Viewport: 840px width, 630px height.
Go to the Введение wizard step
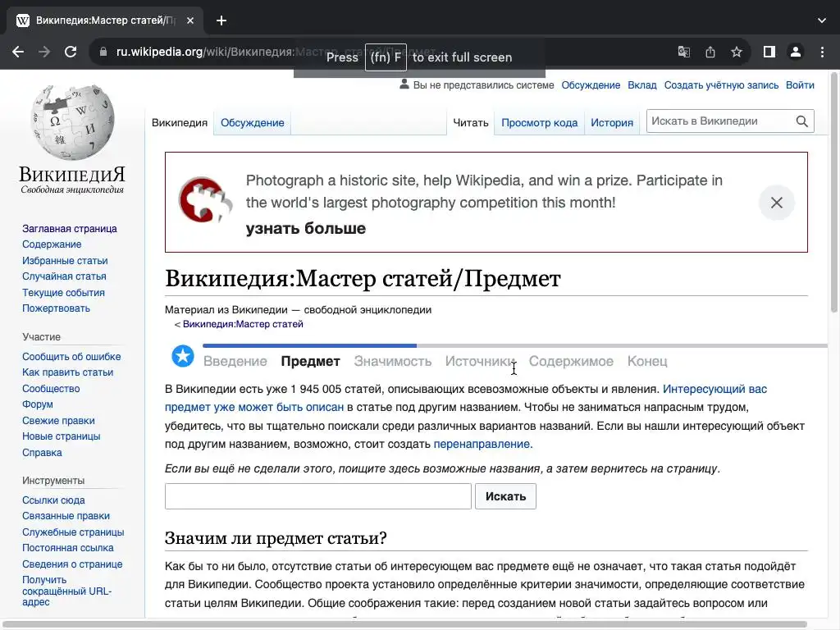click(235, 361)
